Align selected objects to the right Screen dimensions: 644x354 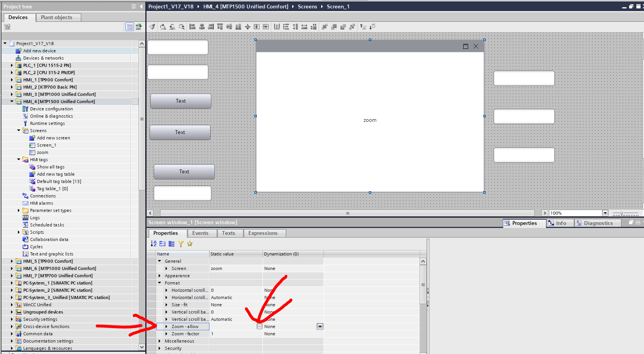click(x=211, y=27)
